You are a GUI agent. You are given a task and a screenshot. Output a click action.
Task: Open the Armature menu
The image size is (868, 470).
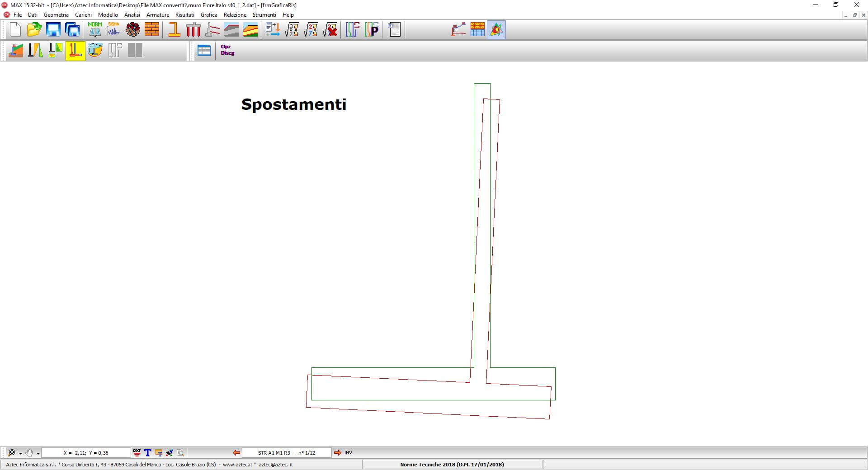157,15
